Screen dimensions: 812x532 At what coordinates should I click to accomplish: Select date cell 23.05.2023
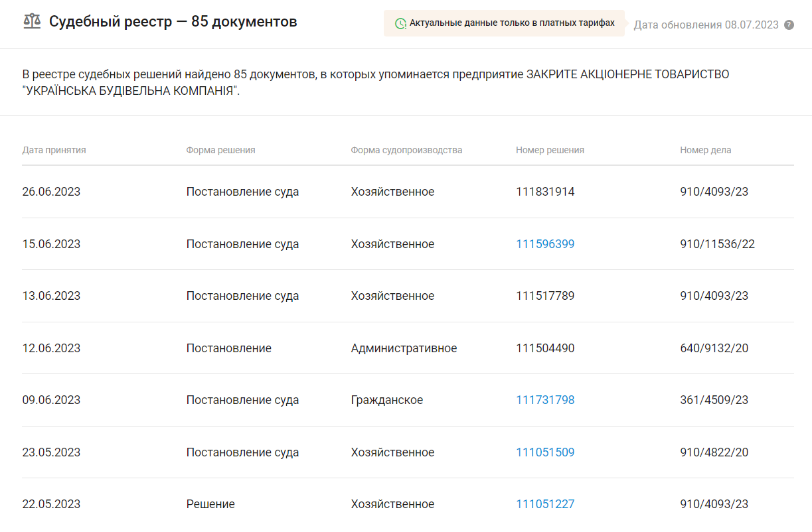pos(51,452)
